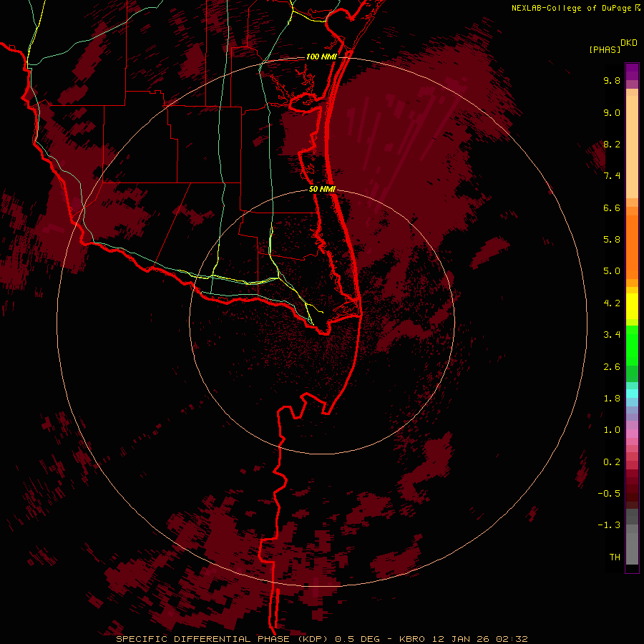644x644 pixels.
Task: Pick the bright green band of the color scale
Action: (x=632, y=346)
